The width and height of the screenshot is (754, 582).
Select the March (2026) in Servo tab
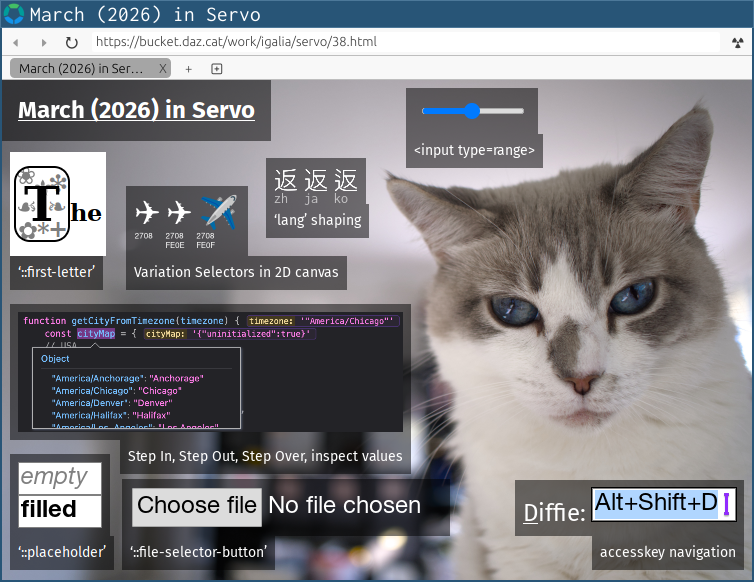coord(82,69)
